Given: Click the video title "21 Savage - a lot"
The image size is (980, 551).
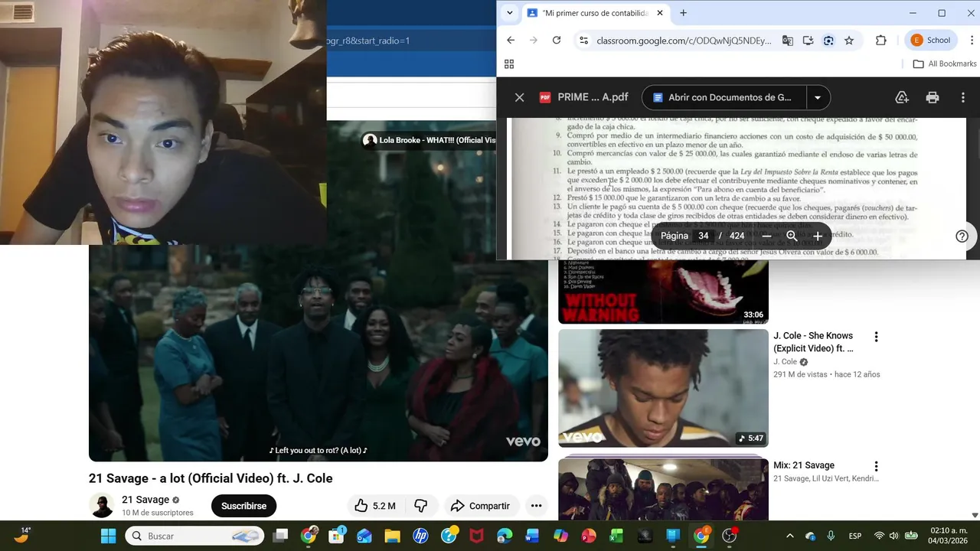Looking at the screenshot, I should click(211, 478).
